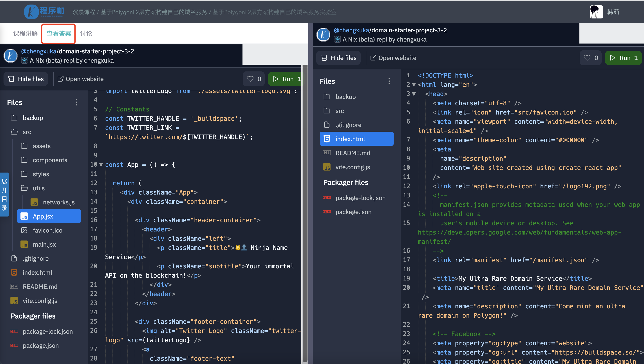Open website in the right repl panel
The width and height of the screenshot is (644, 364).
click(393, 58)
